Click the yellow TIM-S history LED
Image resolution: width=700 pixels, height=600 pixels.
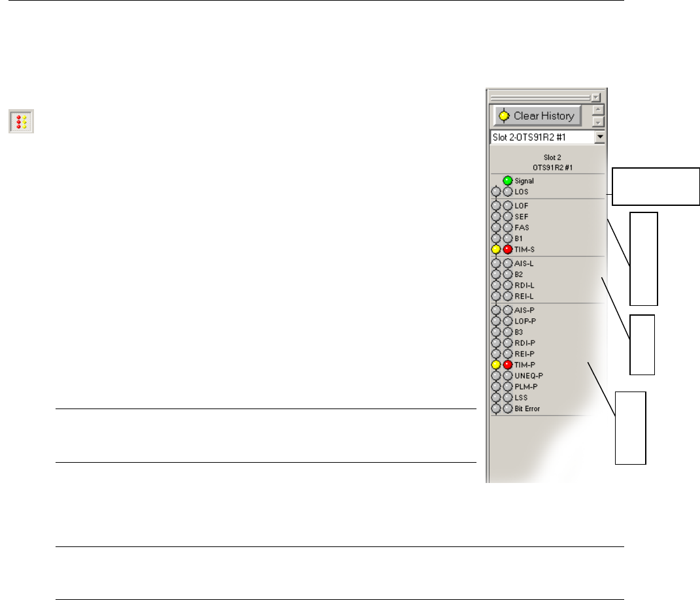(x=496, y=250)
